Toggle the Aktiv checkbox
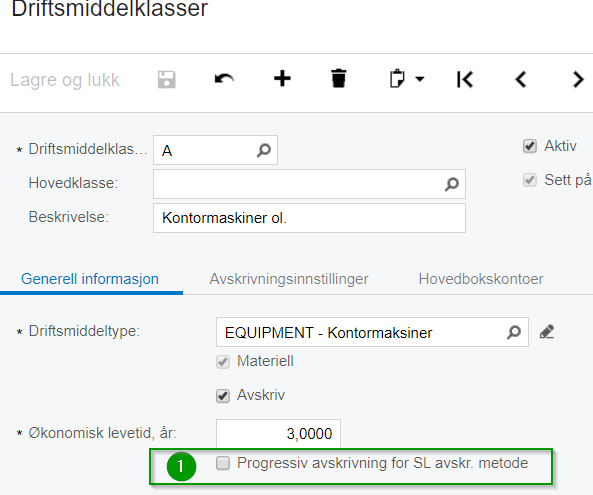This screenshot has height=495, width=593. tap(530, 146)
